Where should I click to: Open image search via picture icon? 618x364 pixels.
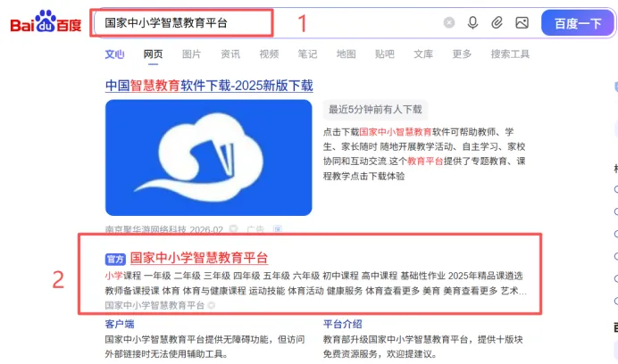[522, 23]
